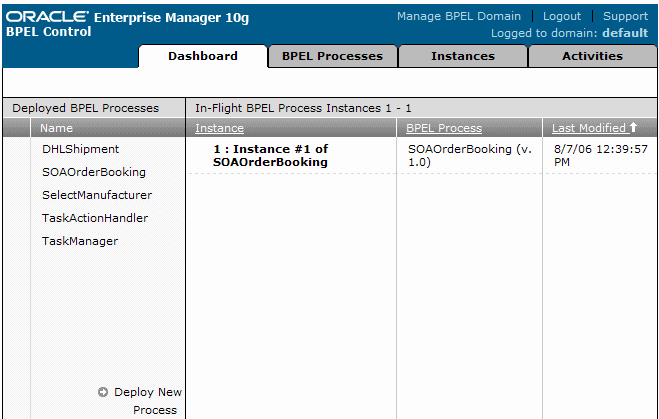
Task: Click SOAOrderBooking (v. 1.0) process cell
Action: 470,155
